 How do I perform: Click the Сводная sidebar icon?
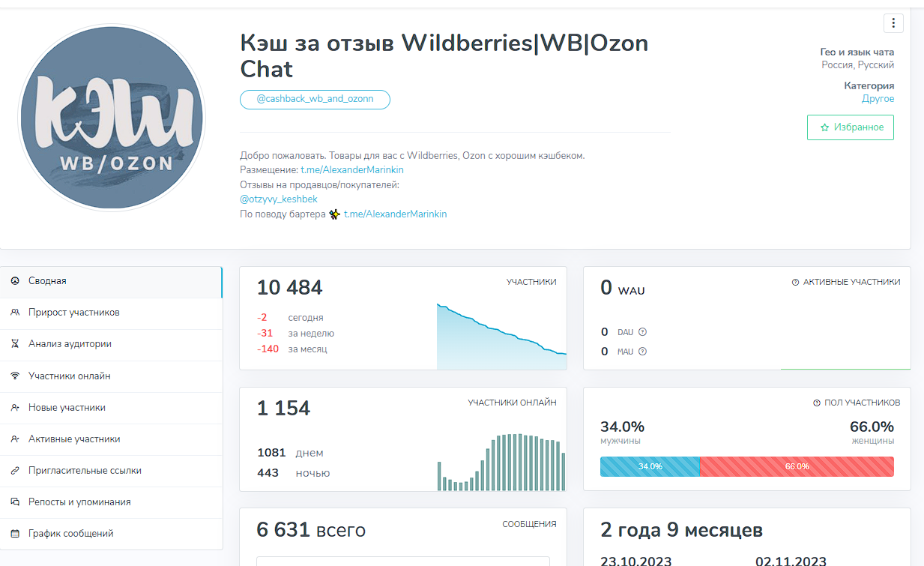[x=14, y=281]
